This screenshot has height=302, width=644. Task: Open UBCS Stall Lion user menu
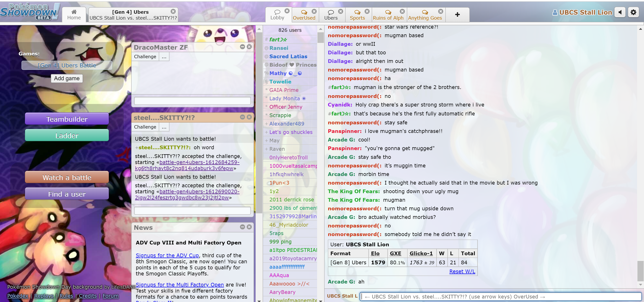(x=582, y=12)
